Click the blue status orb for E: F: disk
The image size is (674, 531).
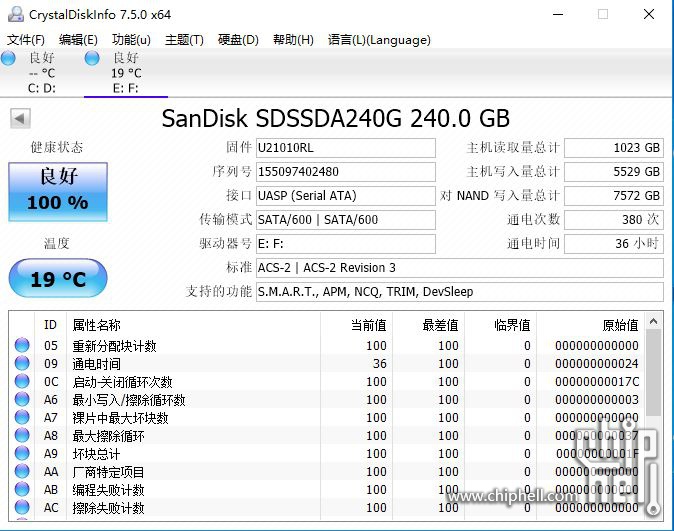coord(92,58)
